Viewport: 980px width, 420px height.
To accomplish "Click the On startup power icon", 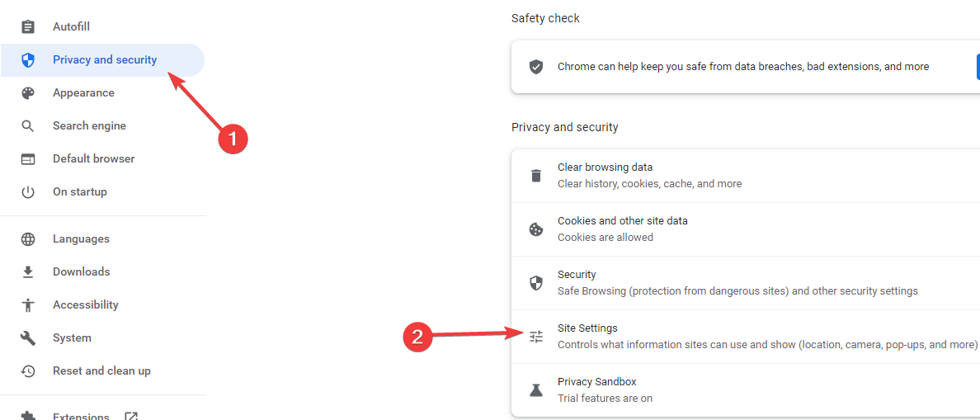I will pyautogui.click(x=28, y=192).
